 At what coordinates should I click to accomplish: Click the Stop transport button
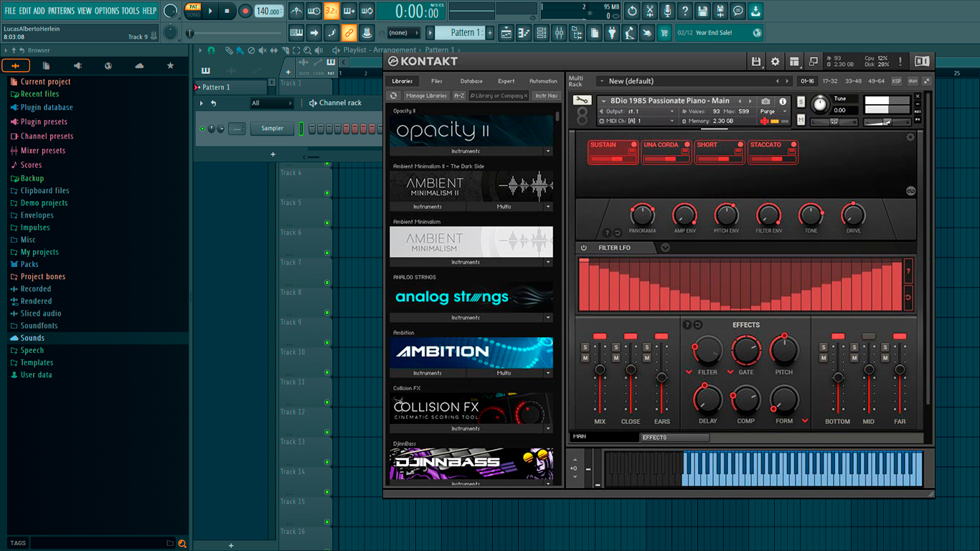pyautogui.click(x=227, y=11)
